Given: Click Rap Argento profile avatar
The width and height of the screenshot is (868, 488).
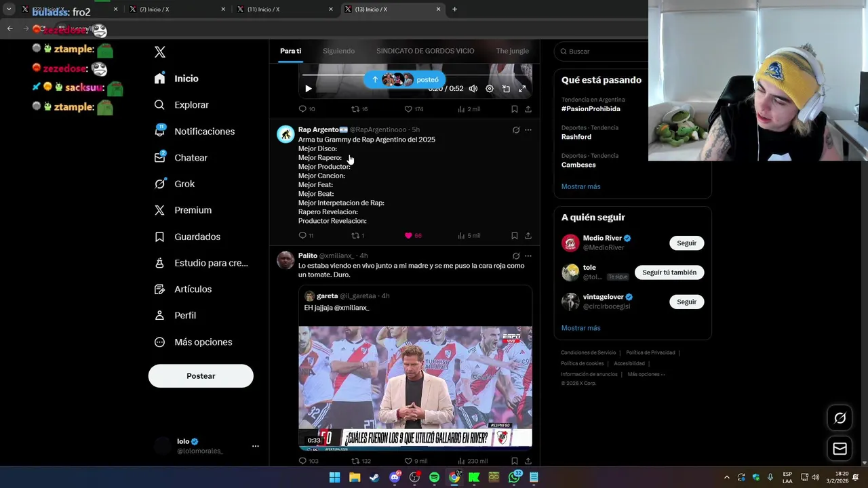Looking at the screenshot, I should point(285,134).
